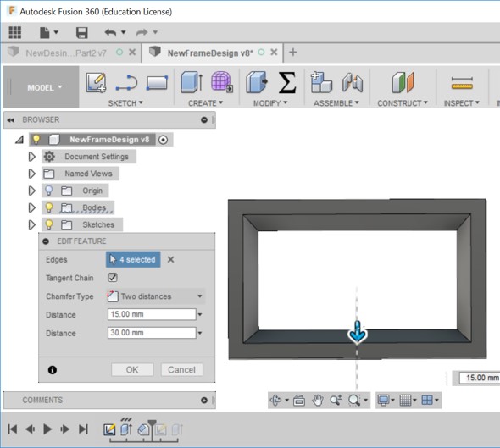The height and width of the screenshot is (448, 500).
Task: Select the Press Pull tool
Action: coord(257,82)
